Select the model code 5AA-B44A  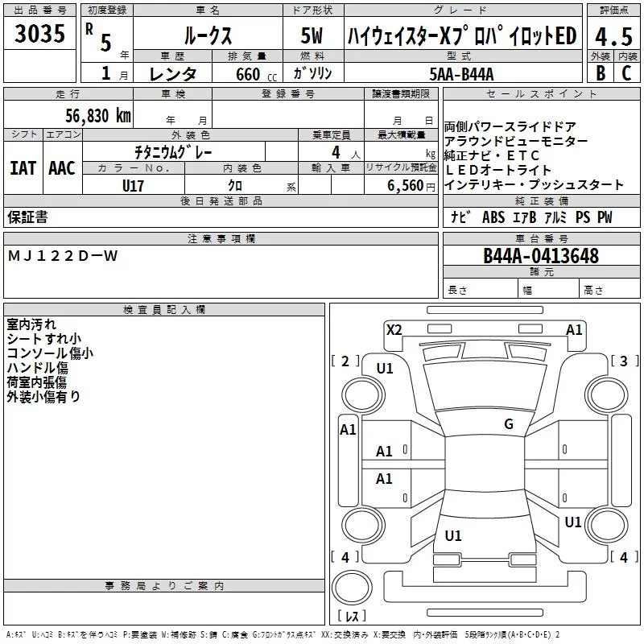point(461,74)
